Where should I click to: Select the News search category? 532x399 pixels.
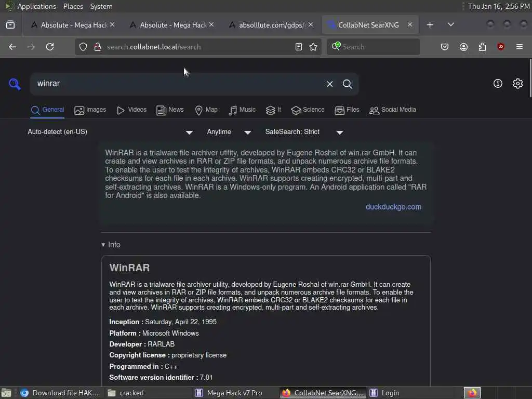click(170, 110)
